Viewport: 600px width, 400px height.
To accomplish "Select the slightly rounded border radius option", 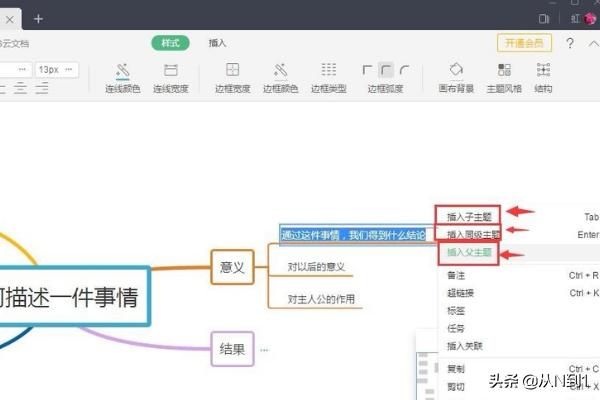I will click(386, 70).
